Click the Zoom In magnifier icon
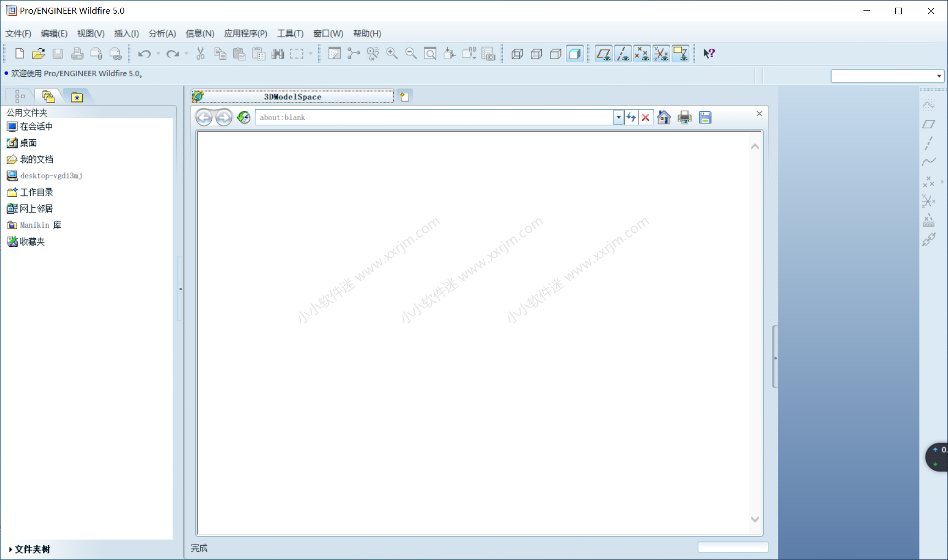The image size is (948, 560). pos(392,53)
